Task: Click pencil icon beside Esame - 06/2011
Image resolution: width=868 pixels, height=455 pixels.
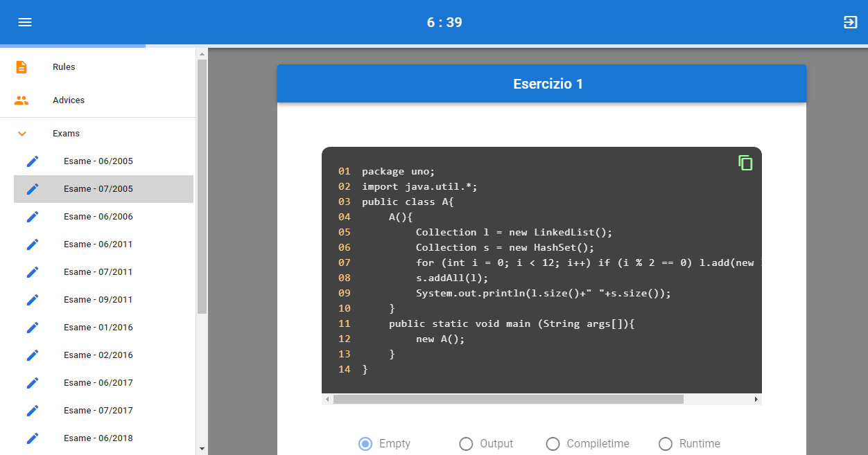Action: click(33, 244)
